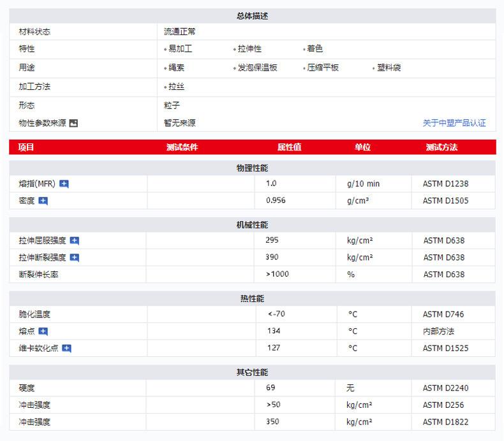Click the plus icon next to 熔点
Image resolution: width=504 pixels, height=441 pixels.
pos(43,331)
